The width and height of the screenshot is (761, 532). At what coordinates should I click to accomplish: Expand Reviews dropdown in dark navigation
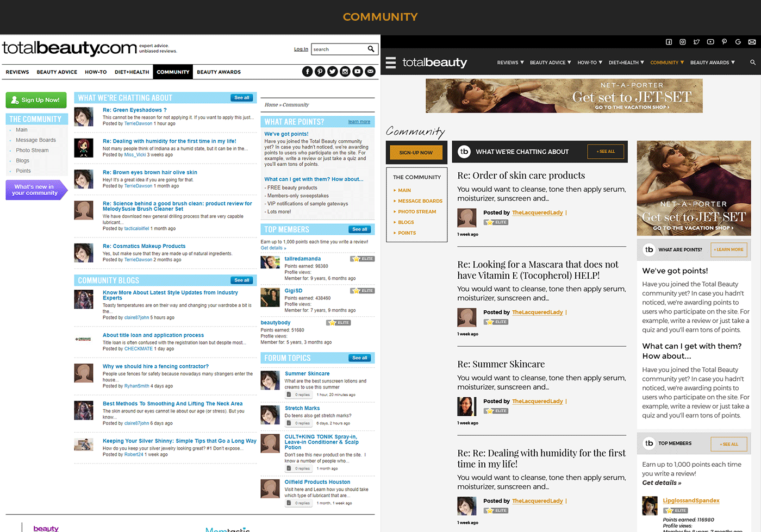[x=510, y=62]
